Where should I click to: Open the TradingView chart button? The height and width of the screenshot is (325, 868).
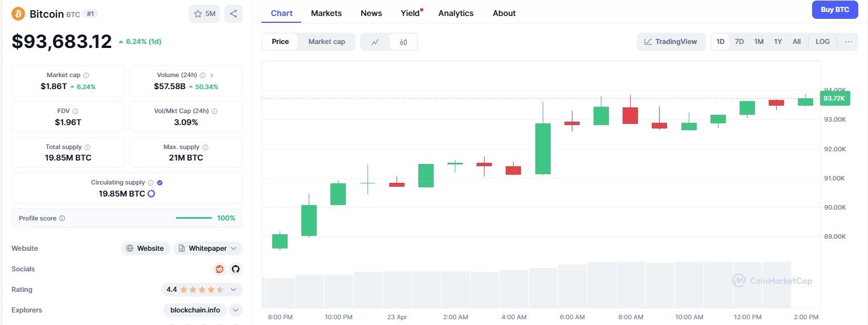click(671, 42)
